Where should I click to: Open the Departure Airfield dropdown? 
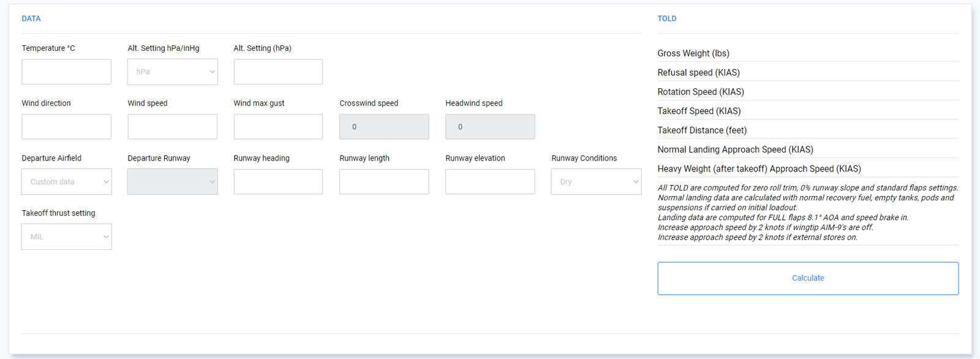[x=66, y=182]
